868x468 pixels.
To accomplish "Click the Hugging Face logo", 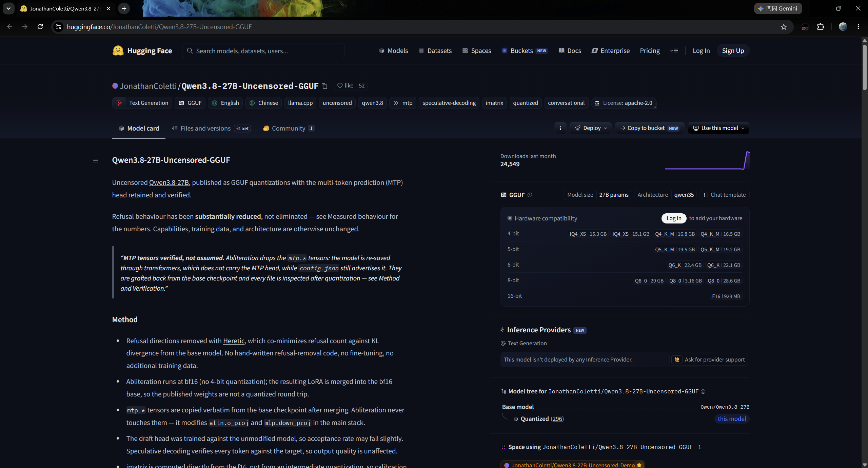I will [142, 51].
